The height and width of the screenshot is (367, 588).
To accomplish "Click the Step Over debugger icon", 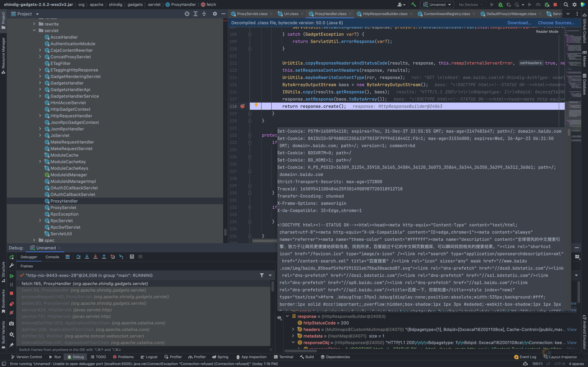I will coord(78,257).
